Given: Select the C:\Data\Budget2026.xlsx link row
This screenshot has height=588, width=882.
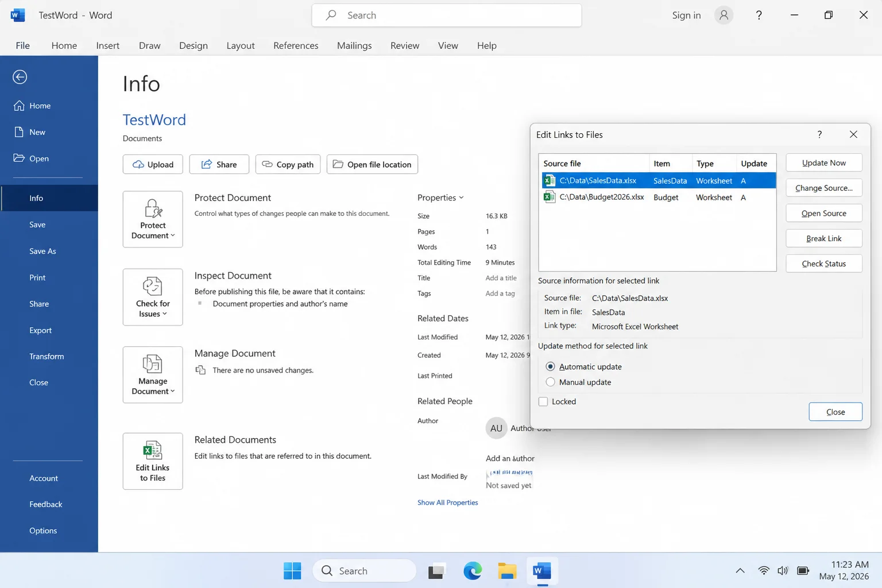Looking at the screenshot, I should (x=657, y=197).
